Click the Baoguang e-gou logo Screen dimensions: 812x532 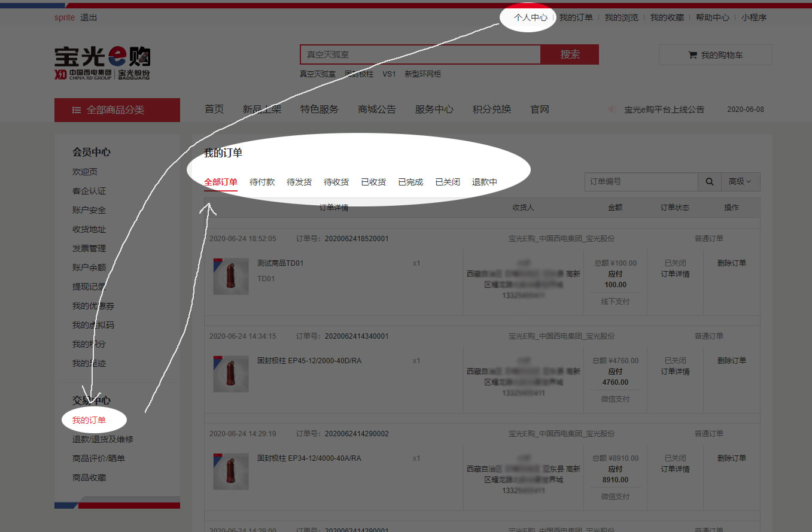point(102,63)
